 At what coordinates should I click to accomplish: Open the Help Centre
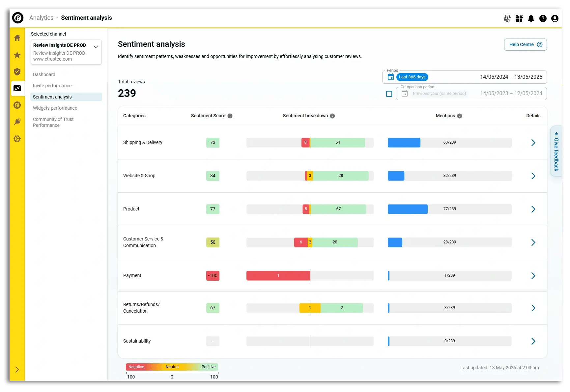click(525, 44)
